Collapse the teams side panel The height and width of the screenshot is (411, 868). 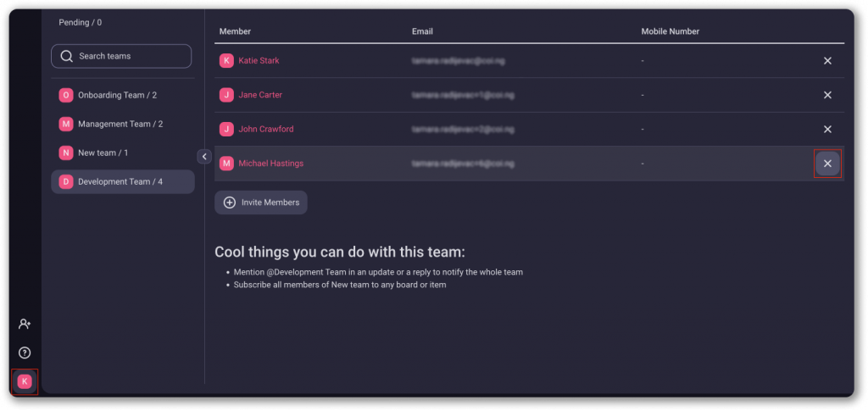coord(204,156)
